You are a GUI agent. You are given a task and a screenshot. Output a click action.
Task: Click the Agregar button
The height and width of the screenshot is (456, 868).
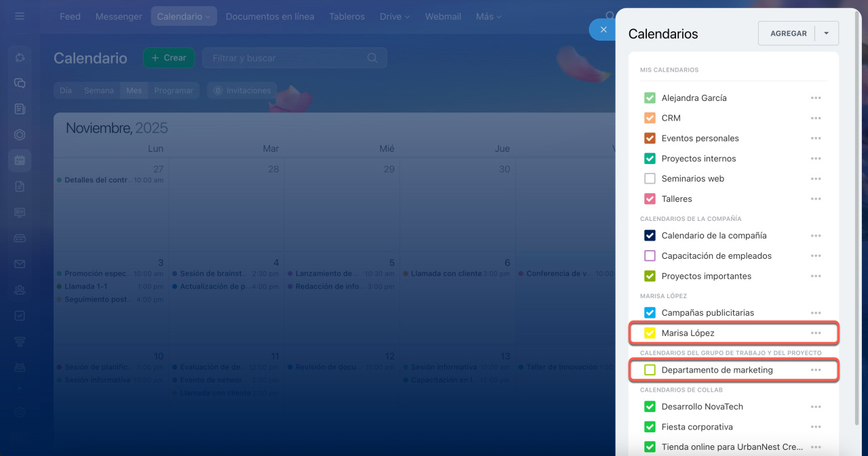click(788, 33)
